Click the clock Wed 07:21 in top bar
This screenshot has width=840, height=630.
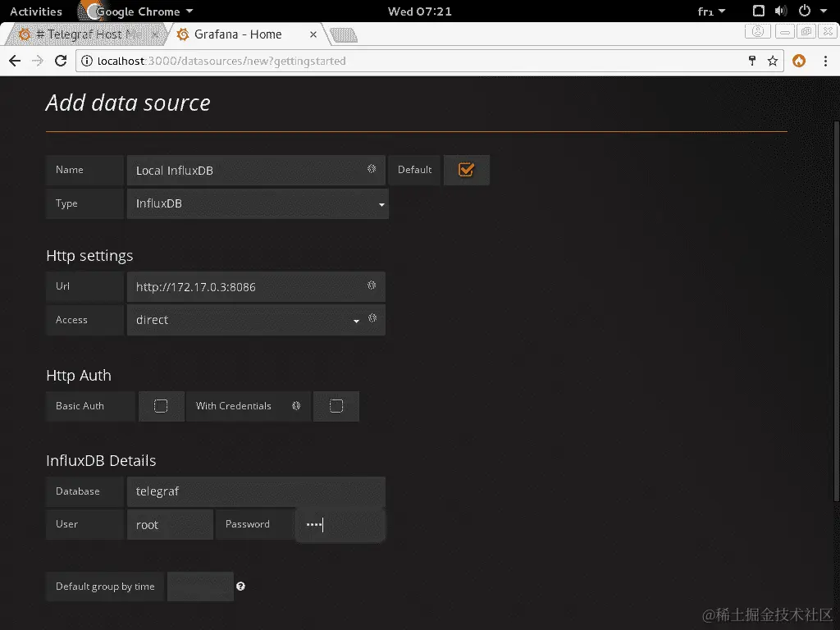[x=419, y=11]
